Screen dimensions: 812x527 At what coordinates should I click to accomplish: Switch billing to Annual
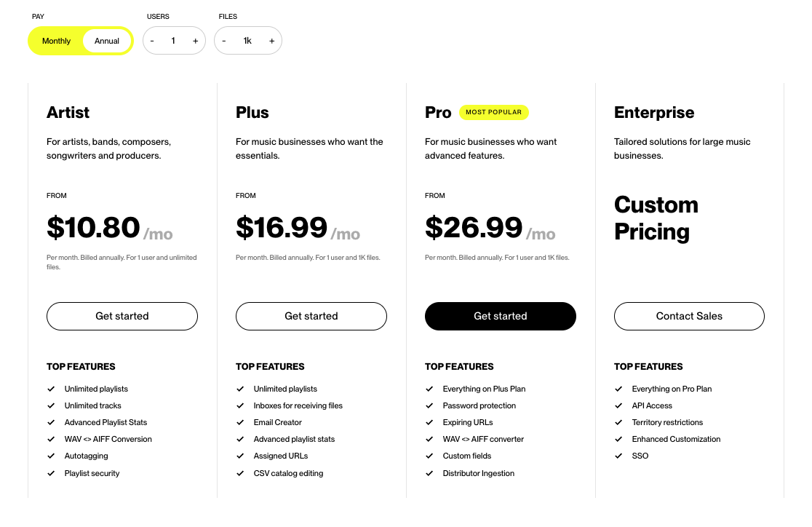coord(107,41)
